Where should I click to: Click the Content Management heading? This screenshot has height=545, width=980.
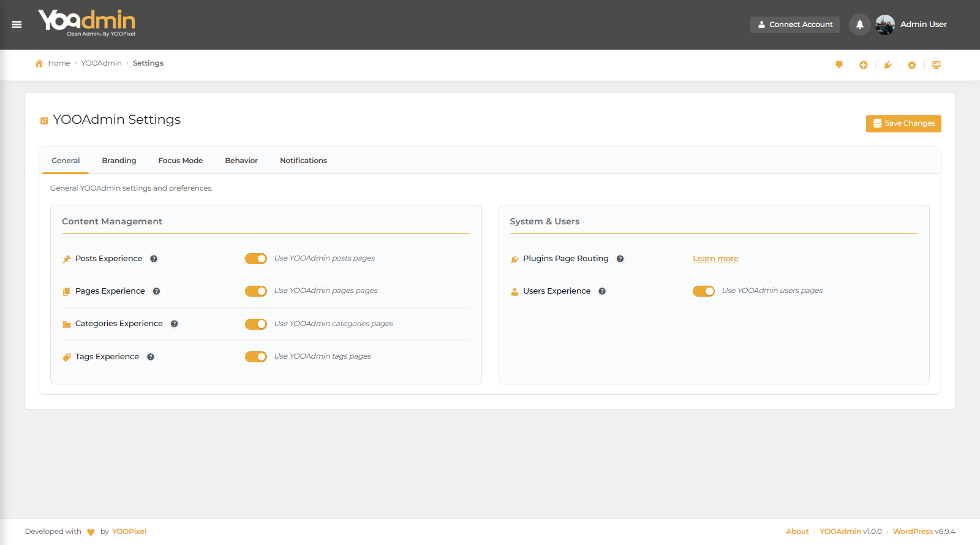pos(112,221)
